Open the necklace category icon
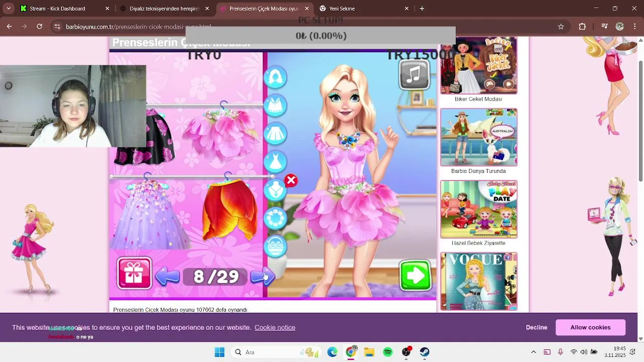Image resolution: width=644 pixels, height=362 pixels. [x=275, y=190]
